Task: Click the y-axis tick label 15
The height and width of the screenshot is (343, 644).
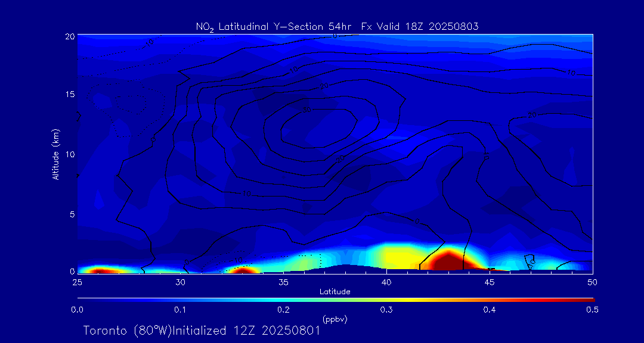Action: 68,95
